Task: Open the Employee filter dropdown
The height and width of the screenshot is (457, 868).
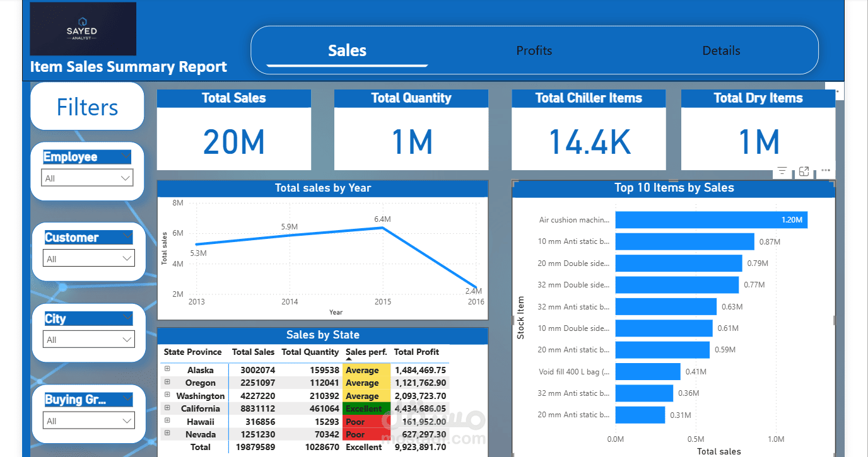Action: click(87, 177)
